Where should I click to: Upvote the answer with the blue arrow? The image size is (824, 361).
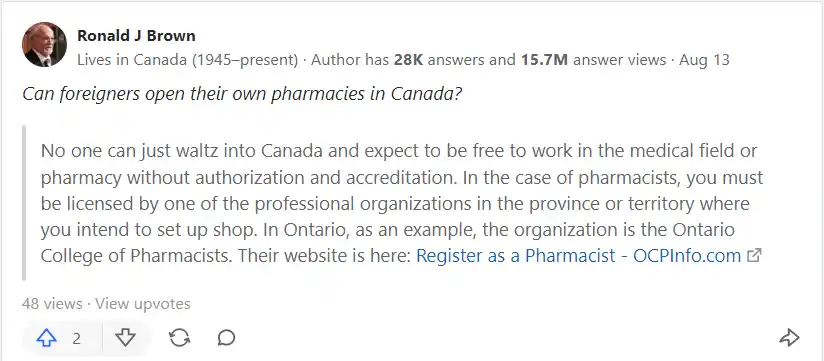point(46,338)
